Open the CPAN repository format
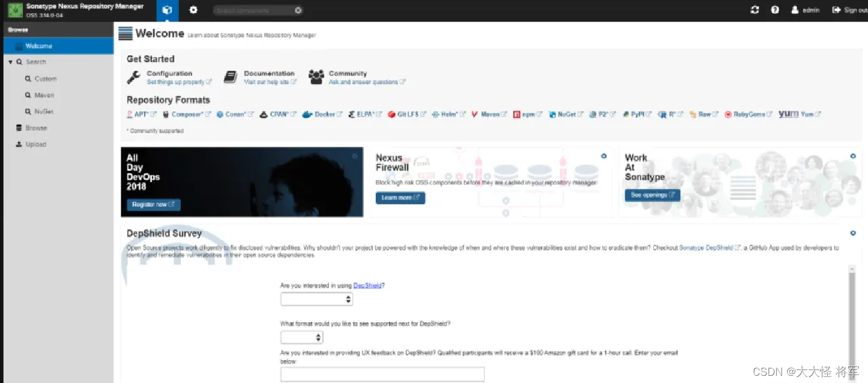 click(279, 114)
